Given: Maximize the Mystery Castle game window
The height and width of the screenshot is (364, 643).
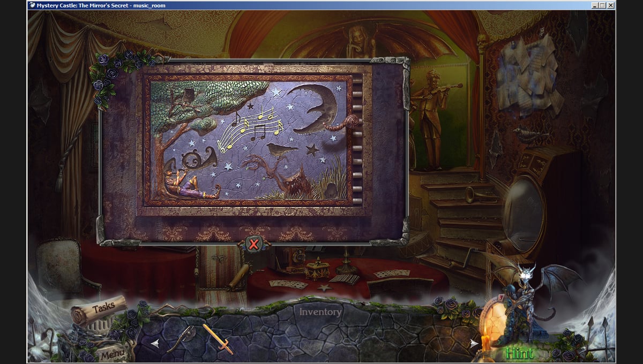Looking at the screenshot, I should point(602,5).
